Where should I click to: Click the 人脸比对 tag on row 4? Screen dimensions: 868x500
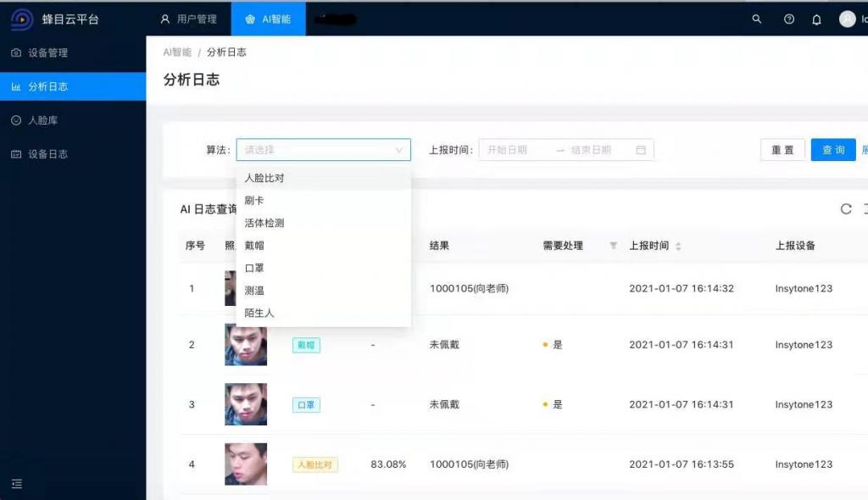coord(314,464)
